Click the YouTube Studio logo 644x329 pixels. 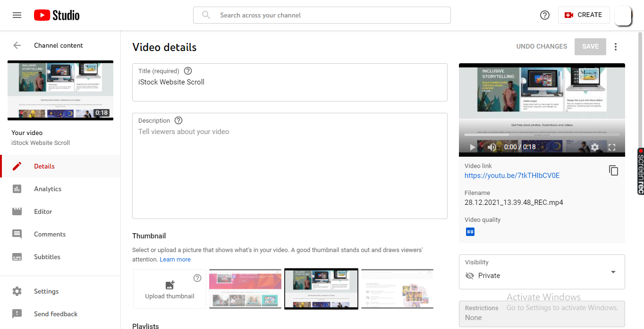[x=57, y=15]
